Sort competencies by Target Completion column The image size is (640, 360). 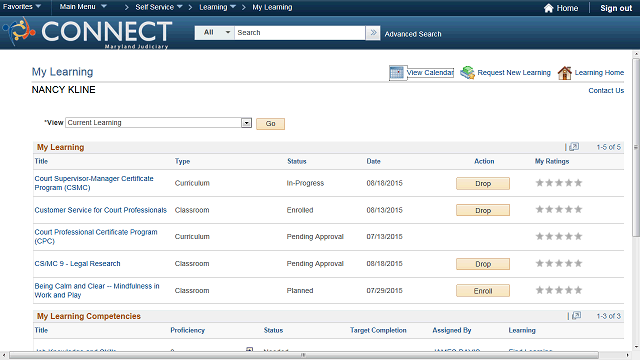tap(378, 330)
